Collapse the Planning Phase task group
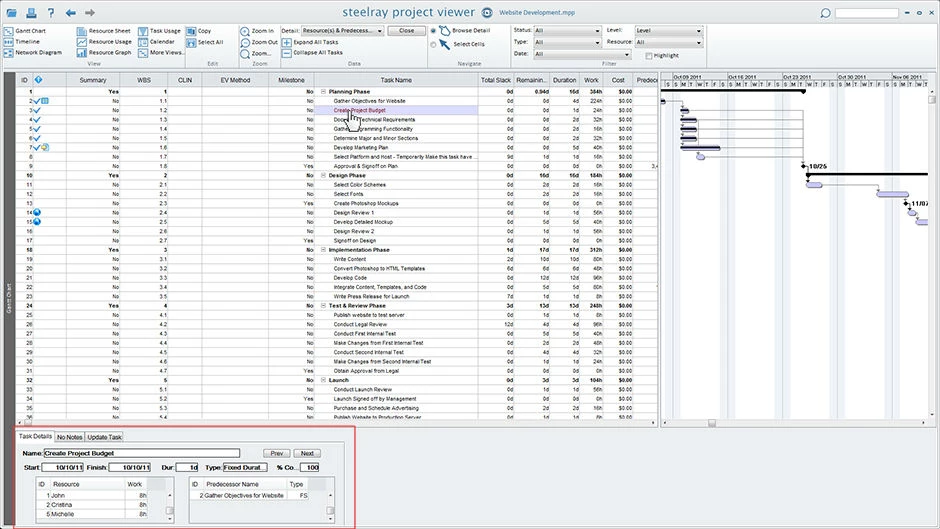Viewport: 940px width, 529px height. (322, 91)
